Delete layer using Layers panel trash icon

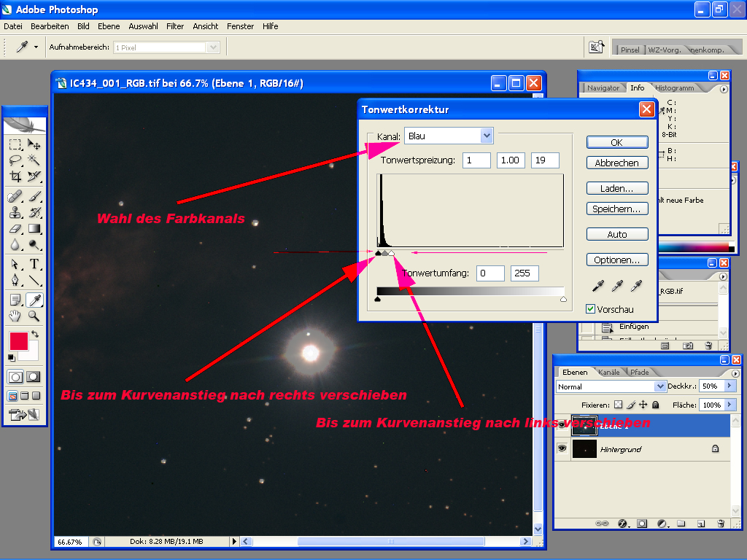[721, 524]
